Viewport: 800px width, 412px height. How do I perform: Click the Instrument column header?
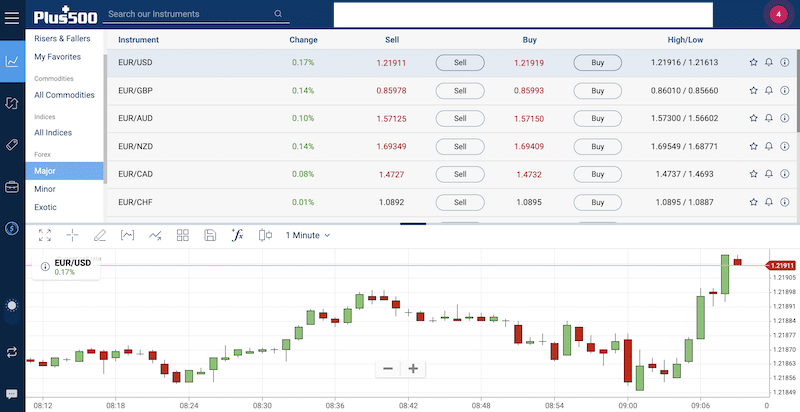click(138, 40)
